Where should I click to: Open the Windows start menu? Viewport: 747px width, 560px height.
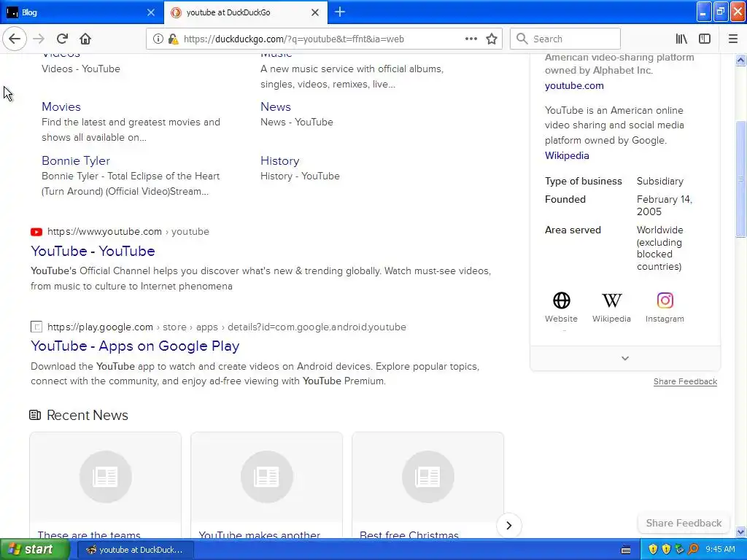[34, 550]
